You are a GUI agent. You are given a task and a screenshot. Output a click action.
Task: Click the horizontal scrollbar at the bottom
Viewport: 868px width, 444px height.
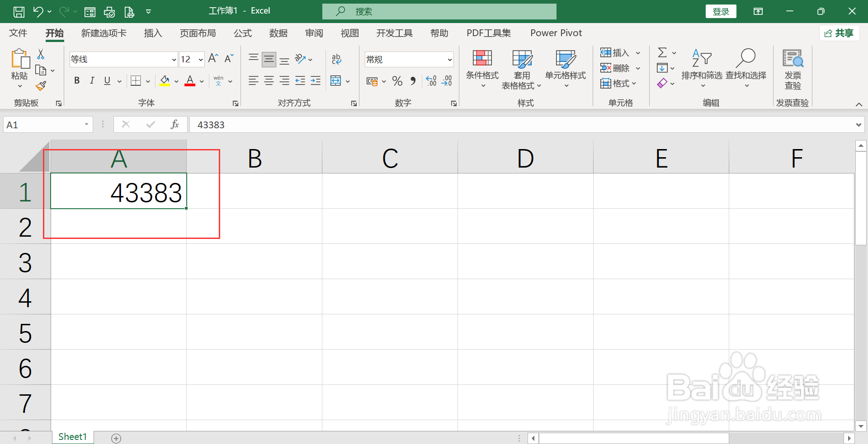click(634, 438)
